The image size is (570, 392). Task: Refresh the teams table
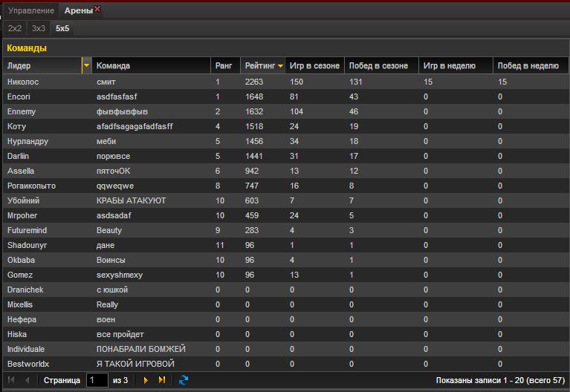[184, 380]
